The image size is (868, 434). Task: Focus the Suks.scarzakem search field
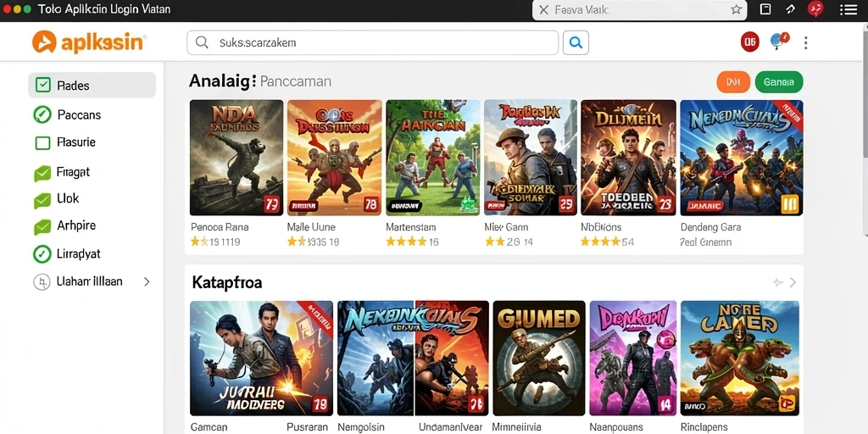click(373, 42)
